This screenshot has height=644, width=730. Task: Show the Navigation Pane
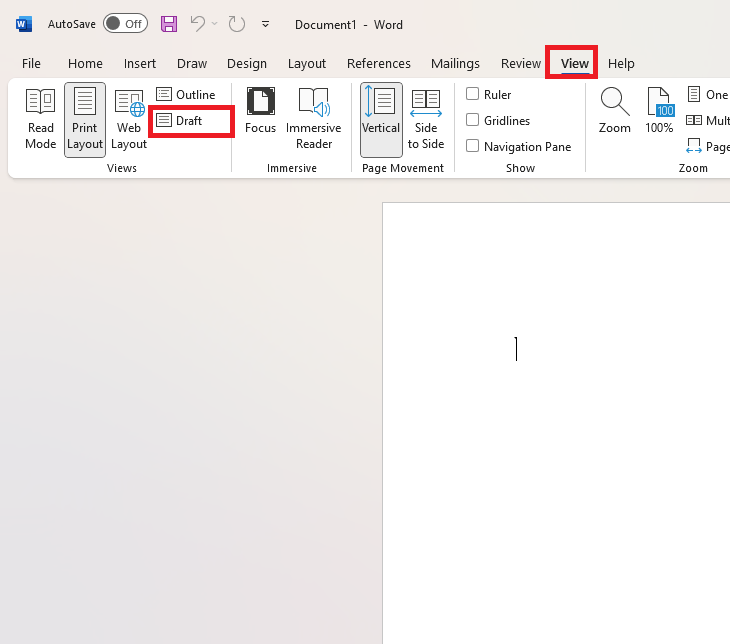click(x=473, y=146)
